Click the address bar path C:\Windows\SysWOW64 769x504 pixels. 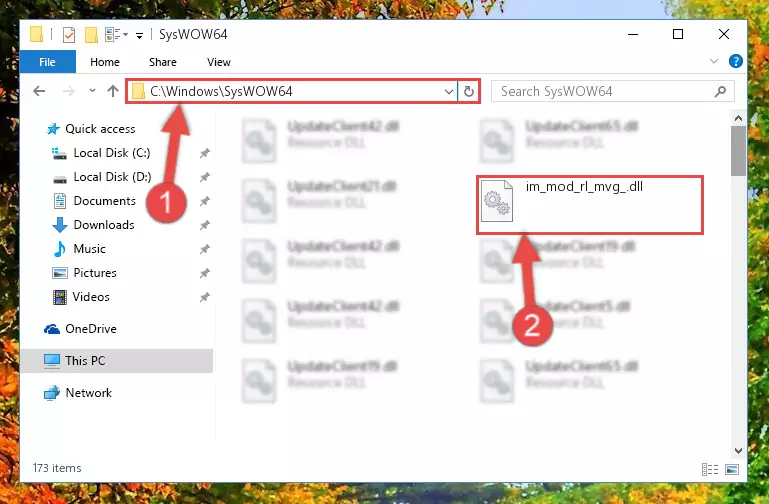click(x=221, y=91)
